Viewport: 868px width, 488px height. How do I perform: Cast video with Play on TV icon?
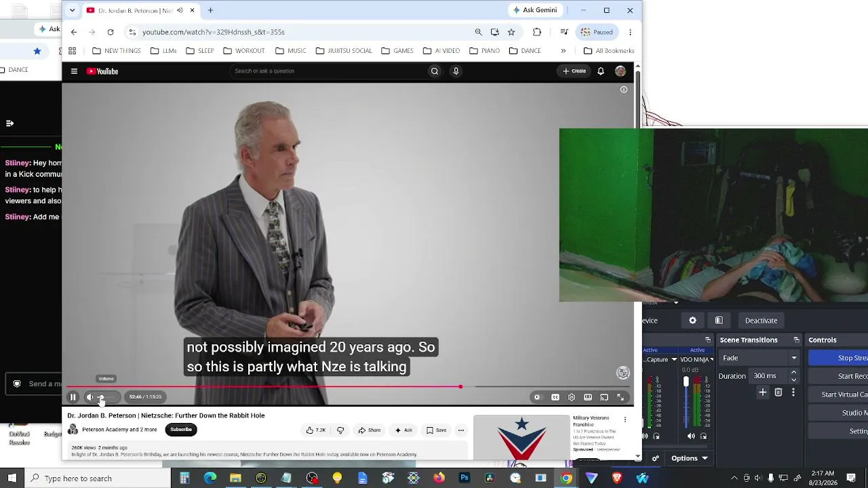click(x=604, y=397)
